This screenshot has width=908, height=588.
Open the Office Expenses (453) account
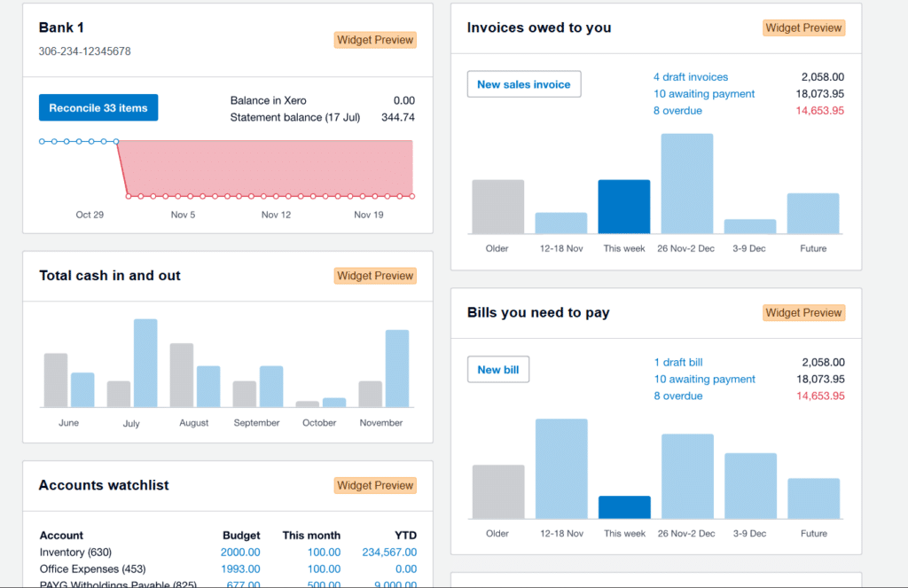91,568
